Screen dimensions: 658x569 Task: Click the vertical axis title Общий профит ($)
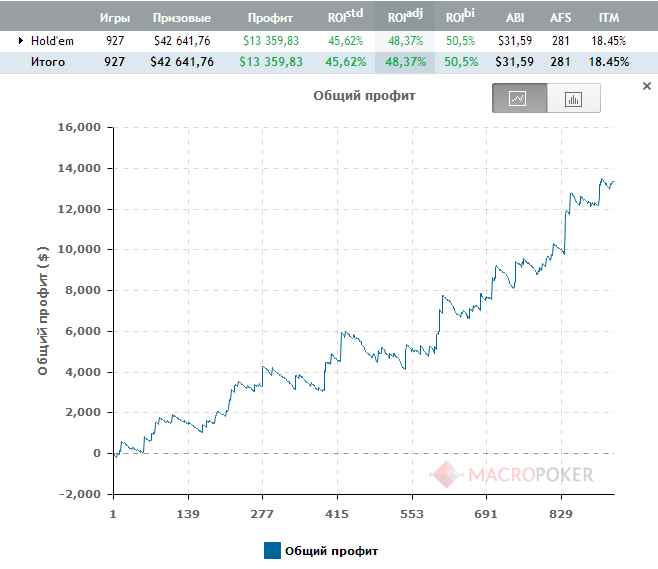pyautogui.click(x=43, y=311)
